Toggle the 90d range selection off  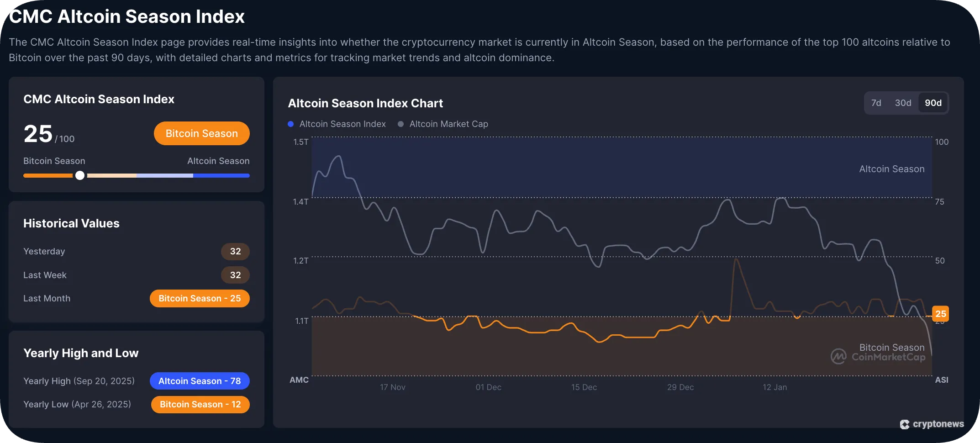tap(933, 103)
